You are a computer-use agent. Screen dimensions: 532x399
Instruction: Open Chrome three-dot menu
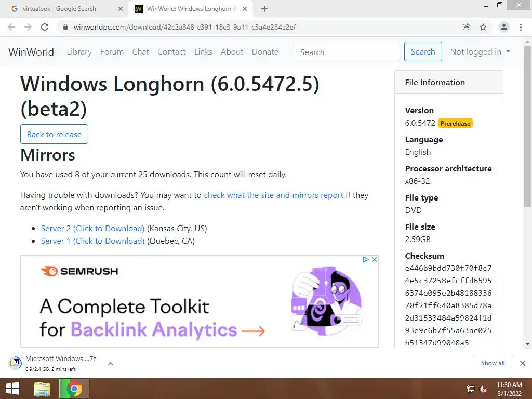point(521,27)
